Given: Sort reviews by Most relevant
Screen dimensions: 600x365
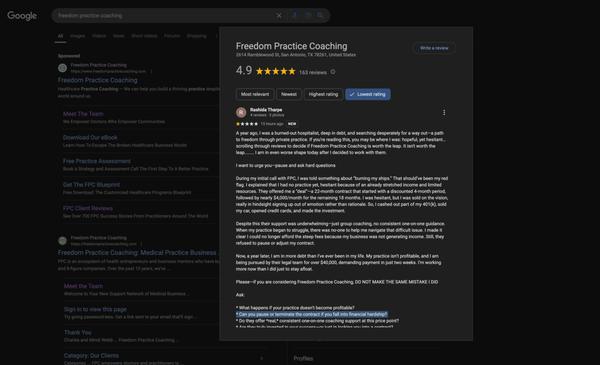Looking at the screenshot, I should pos(255,94).
